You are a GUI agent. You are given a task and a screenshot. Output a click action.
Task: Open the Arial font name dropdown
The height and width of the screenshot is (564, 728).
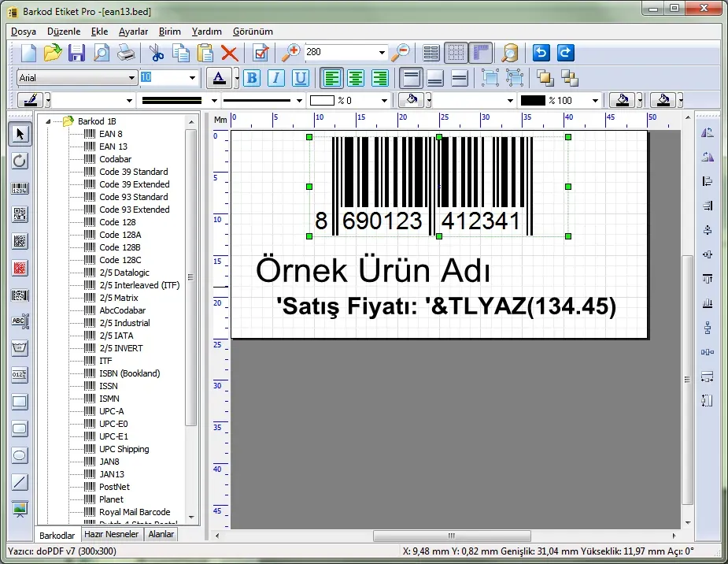click(131, 78)
